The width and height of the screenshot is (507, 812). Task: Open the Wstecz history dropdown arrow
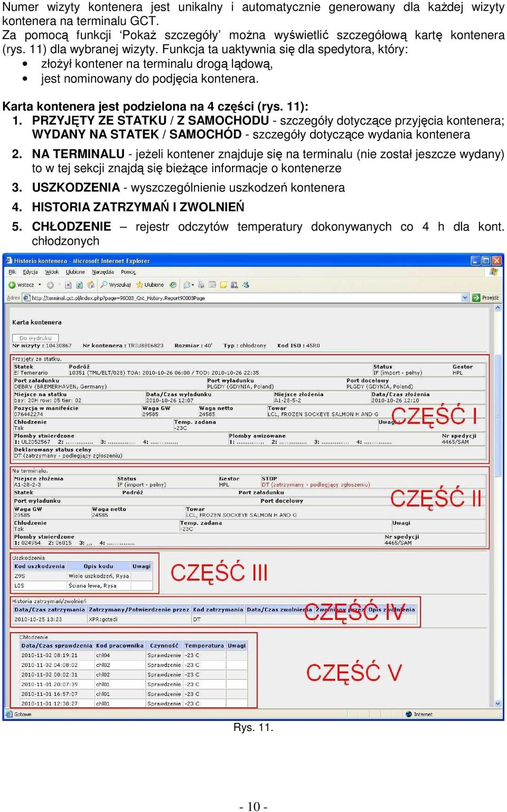pyautogui.click(x=40, y=285)
